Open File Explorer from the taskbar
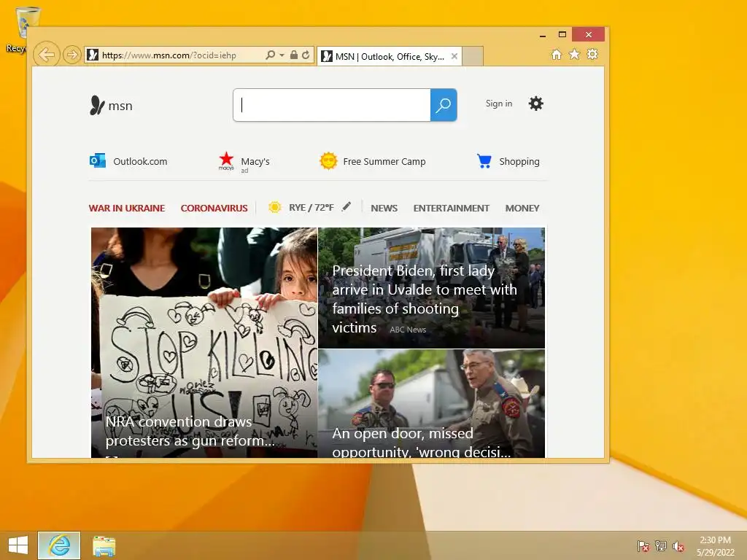Image resolution: width=747 pixels, height=560 pixels. click(104, 545)
